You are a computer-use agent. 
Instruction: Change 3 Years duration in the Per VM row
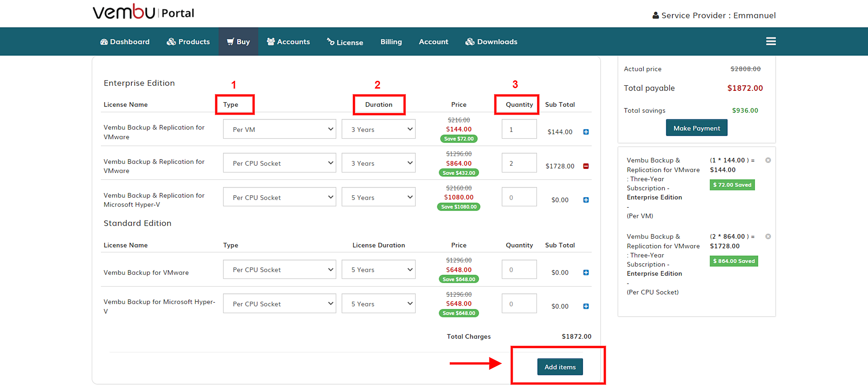[x=379, y=129]
